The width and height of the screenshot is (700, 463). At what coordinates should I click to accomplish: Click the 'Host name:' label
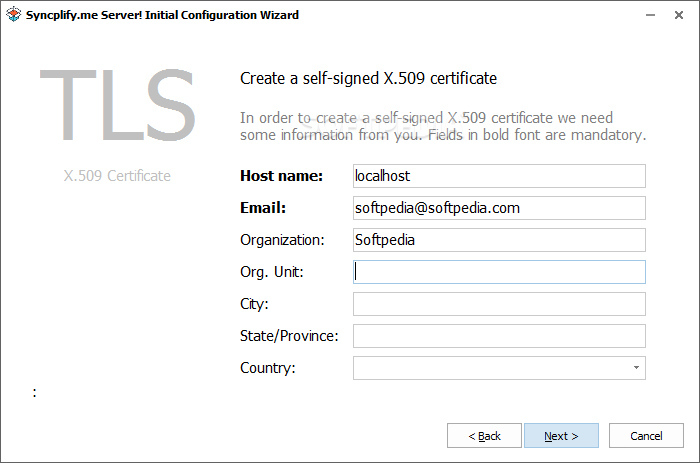pyautogui.click(x=281, y=176)
